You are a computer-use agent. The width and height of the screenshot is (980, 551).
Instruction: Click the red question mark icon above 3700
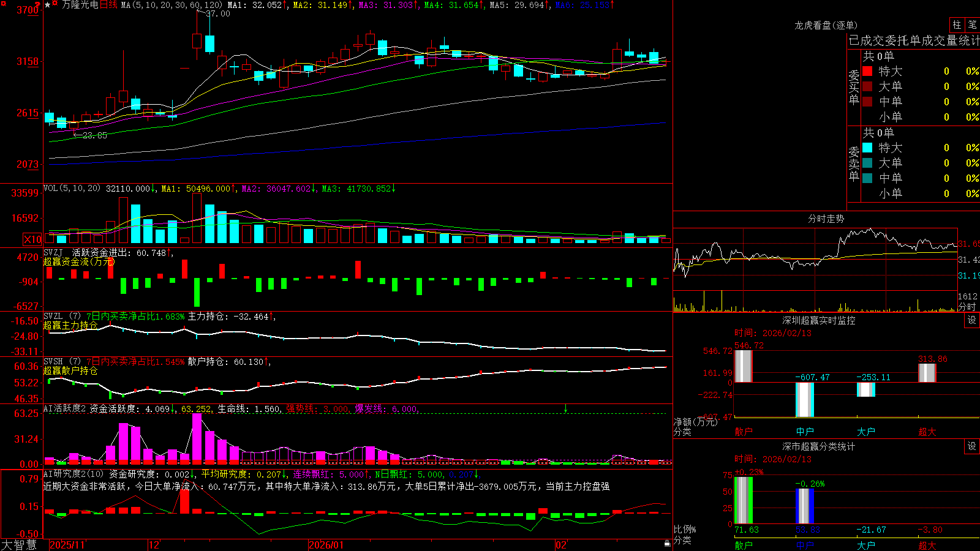pos(37,4)
